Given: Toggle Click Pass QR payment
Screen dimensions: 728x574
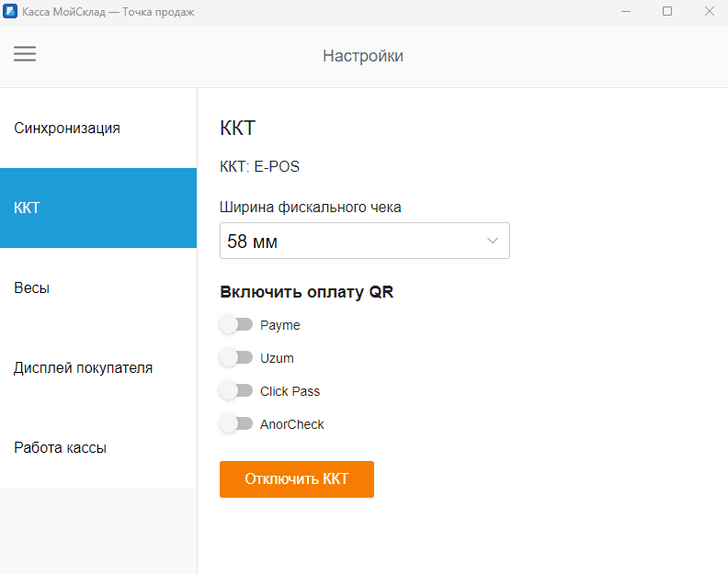Looking at the screenshot, I should (x=236, y=391).
